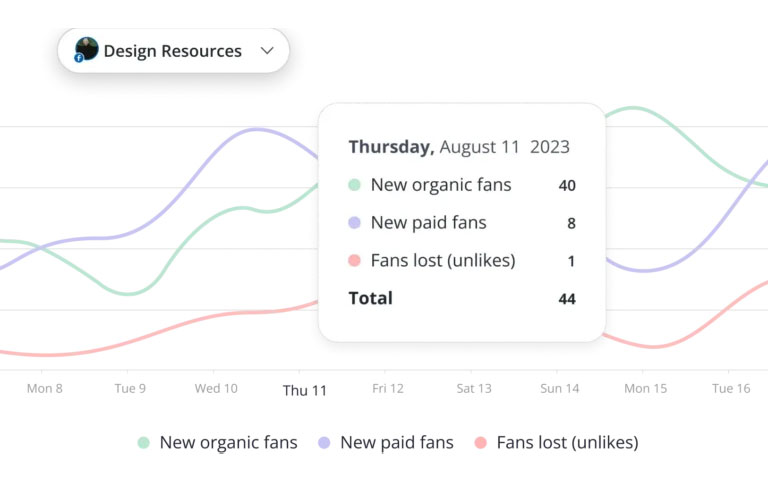Toggle New paid fans series in legend
Image resolution: width=768 pixels, height=484 pixels.
point(396,442)
